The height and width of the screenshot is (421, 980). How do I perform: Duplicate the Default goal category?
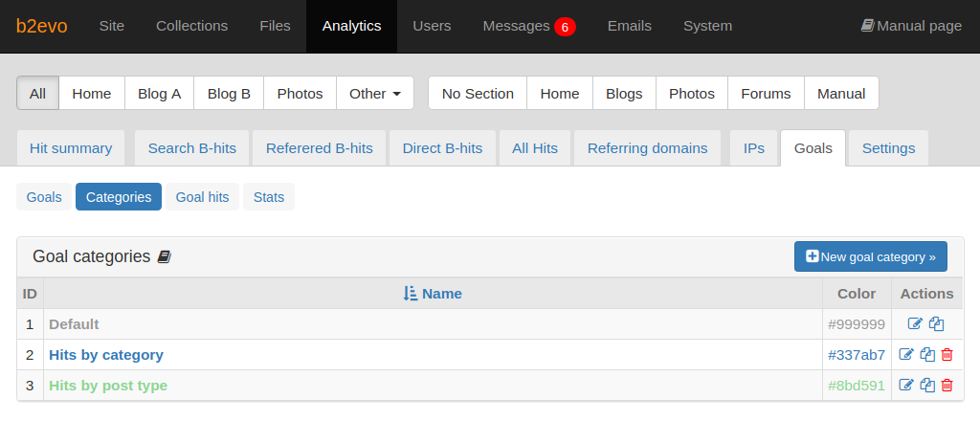pos(936,323)
